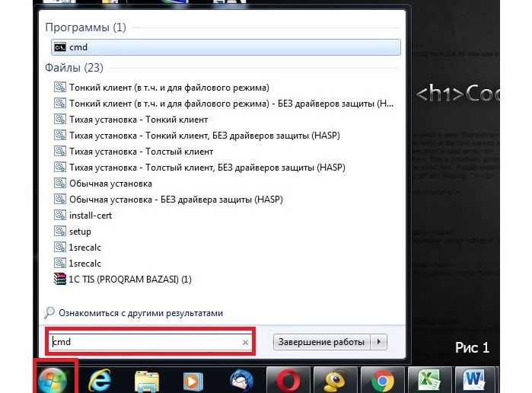Click the Завершение работы button
The width and height of the screenshot is (532, 393).
[x=322, y=342]
